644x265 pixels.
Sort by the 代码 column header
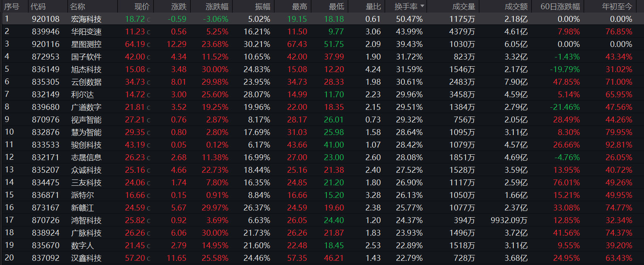39,6
